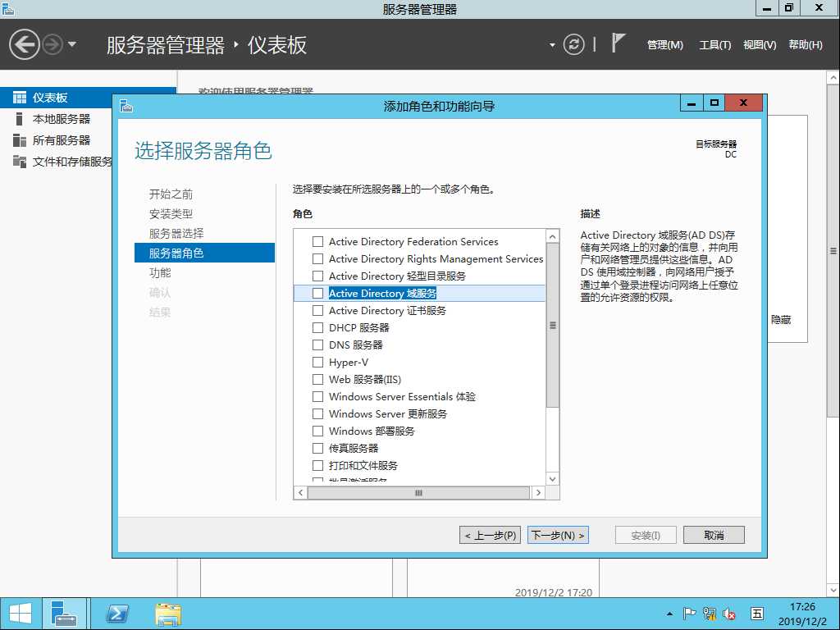Click the muted volume tray icon
Image resolution: width=840 pixels, height=630 pixels.
(x=729, y=614)
